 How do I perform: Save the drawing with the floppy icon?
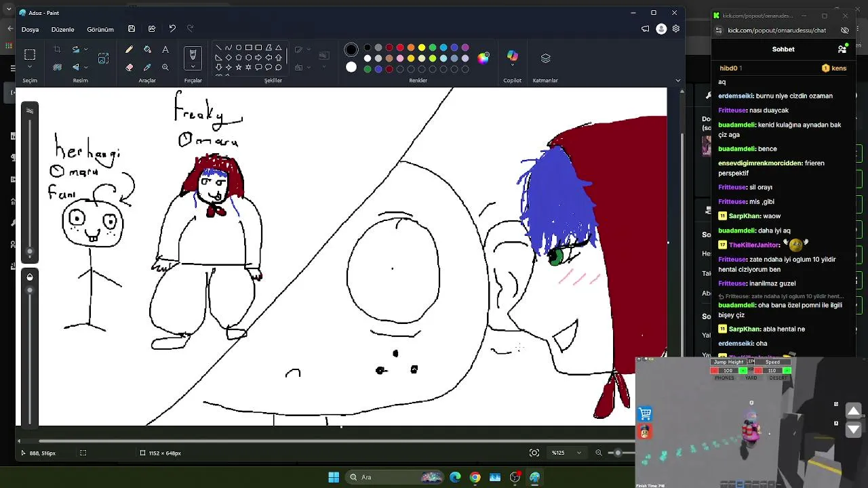tap(132, 29)
